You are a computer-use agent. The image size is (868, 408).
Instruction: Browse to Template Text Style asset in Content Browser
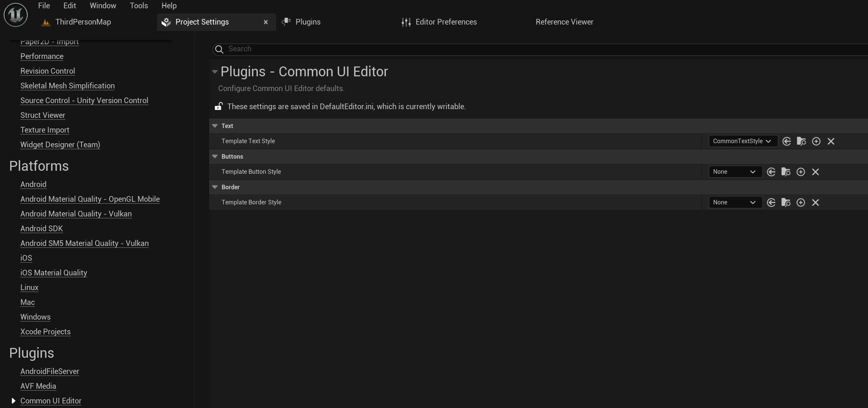(801, 141)
